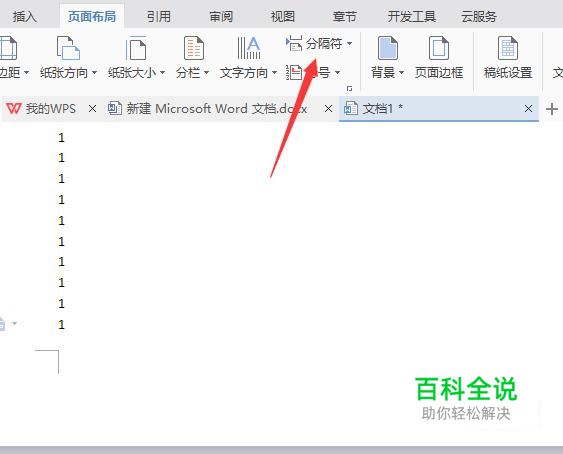This screenshot has width=563, height=454.
Task: Expand the 背景 dropdown arrow
Action: [401, 73]
